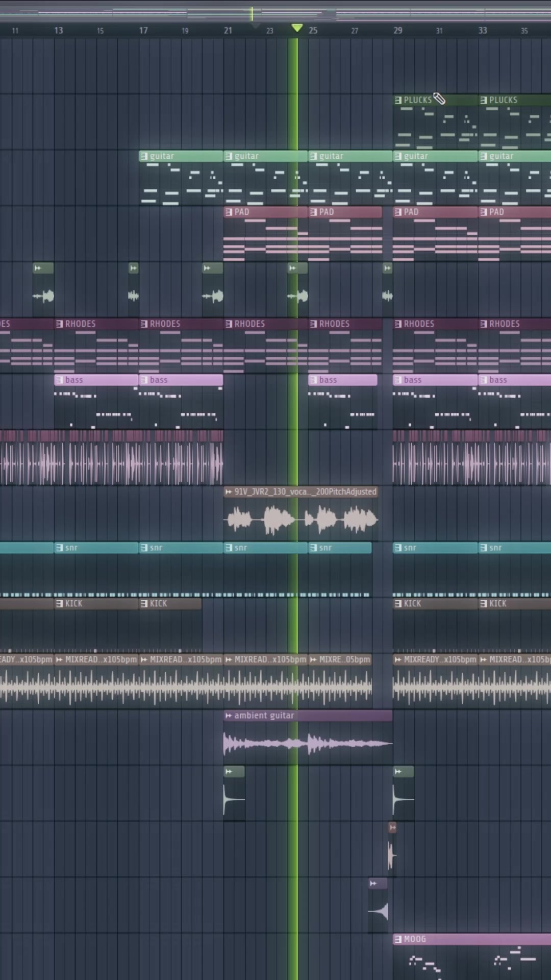Click the pattern icon on the snr clip at bar 21
The height and width of the screenshot is (980, 551).
[229, 548]
